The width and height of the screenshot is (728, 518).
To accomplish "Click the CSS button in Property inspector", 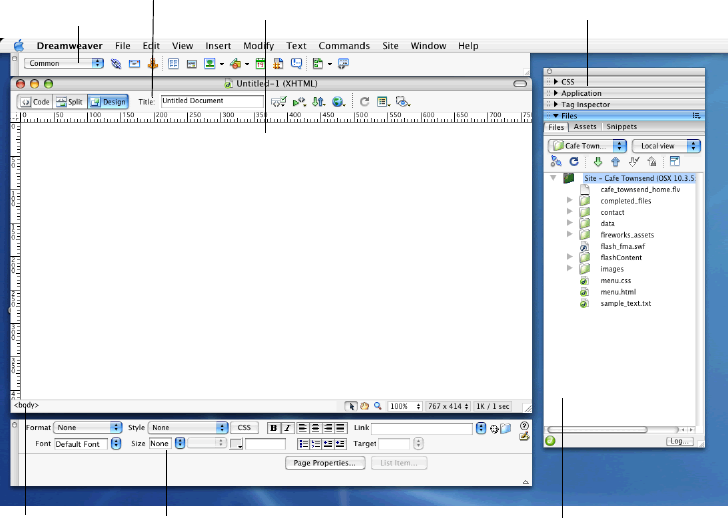I will coord(244,427).
